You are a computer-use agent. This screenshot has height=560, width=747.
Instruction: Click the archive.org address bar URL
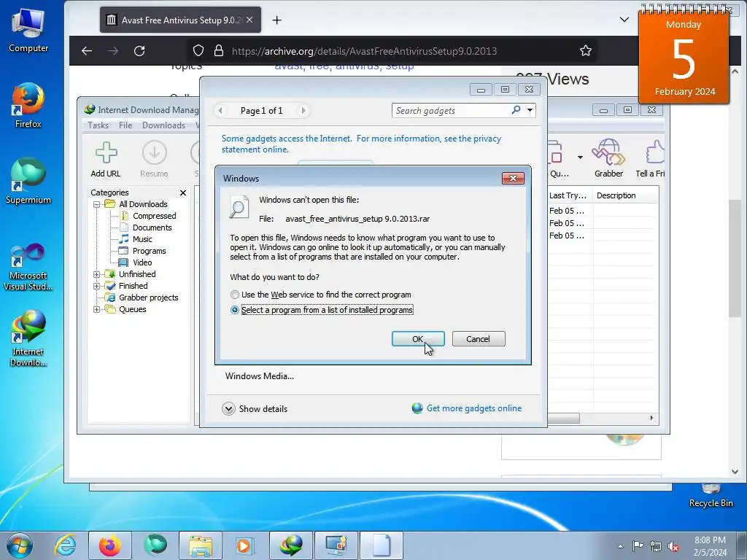click(365, 51)
